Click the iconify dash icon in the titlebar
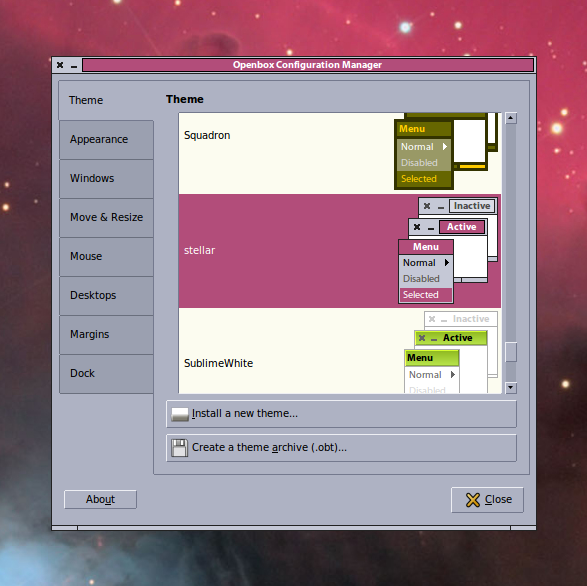The width and height of the screenshot is (587, 586). point(74,66)
